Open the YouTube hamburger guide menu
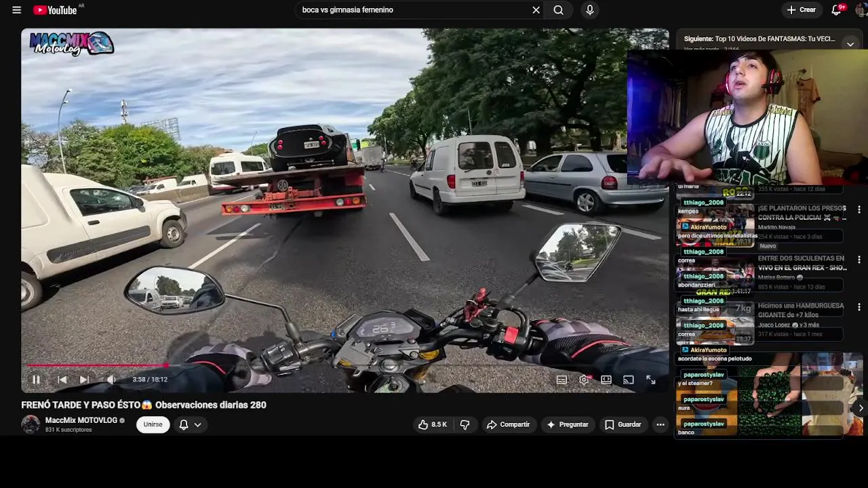Screen dimensions: 868x488 tap(16, 10)
